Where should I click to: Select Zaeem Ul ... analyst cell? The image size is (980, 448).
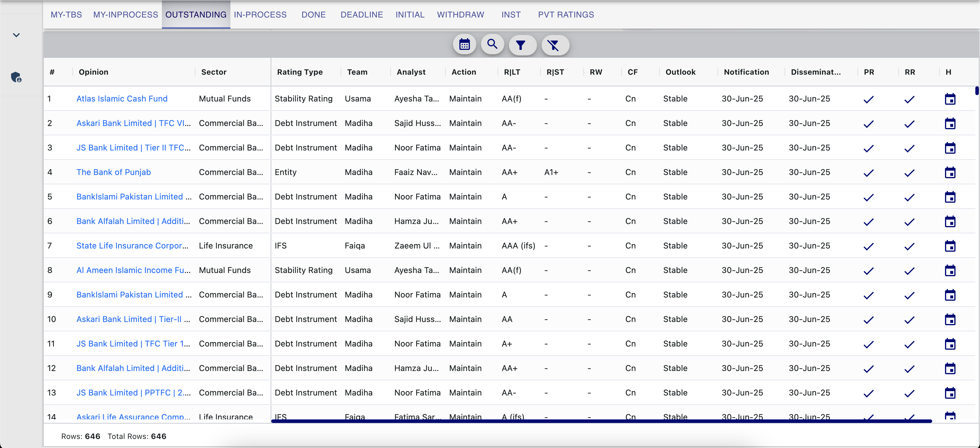pos(417,246)
